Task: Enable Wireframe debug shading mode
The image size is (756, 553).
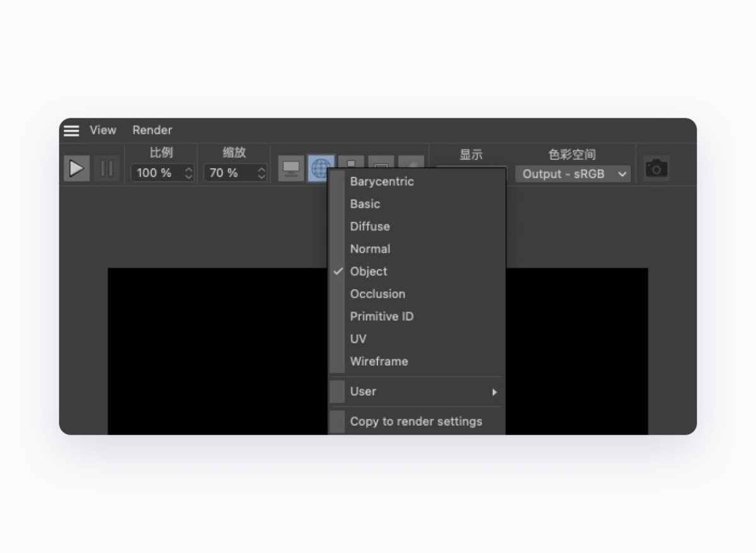Action: click(379, 362)
